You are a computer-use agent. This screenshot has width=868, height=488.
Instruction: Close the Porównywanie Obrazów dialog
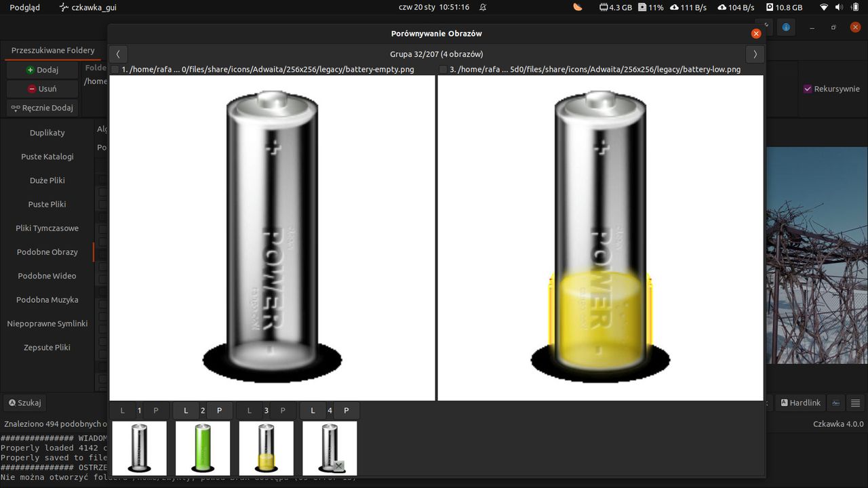(x=756, y=33)
